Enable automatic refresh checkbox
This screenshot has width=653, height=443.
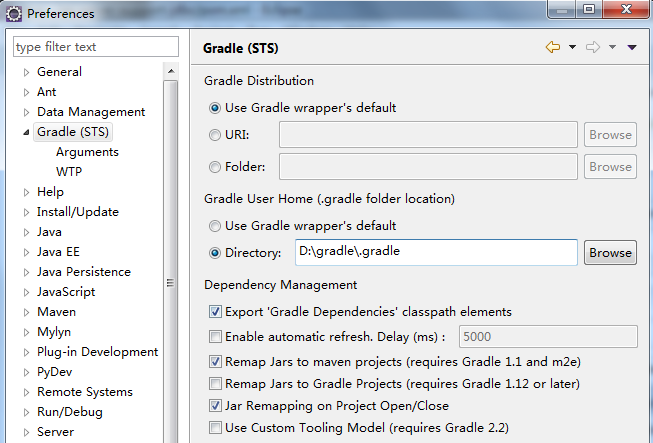click(x=215, y=336)
